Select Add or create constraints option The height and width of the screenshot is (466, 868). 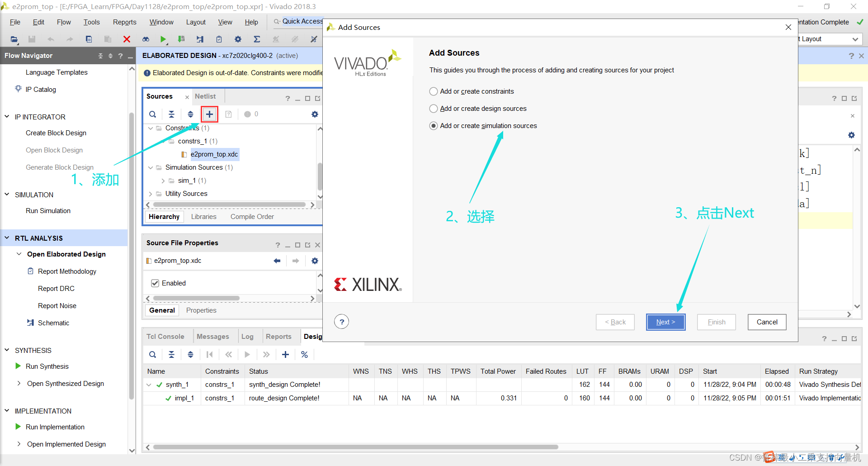(433, 91)
